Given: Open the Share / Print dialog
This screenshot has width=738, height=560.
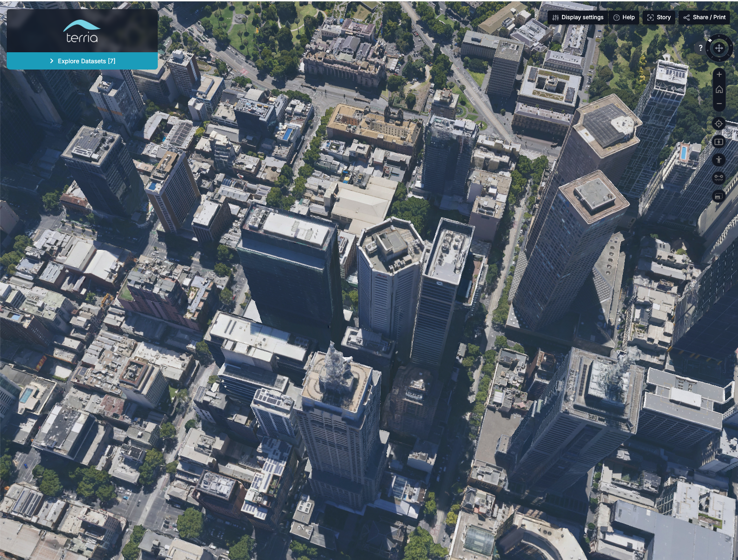Looking at the screenshot, I should click(x=704, y=17).
